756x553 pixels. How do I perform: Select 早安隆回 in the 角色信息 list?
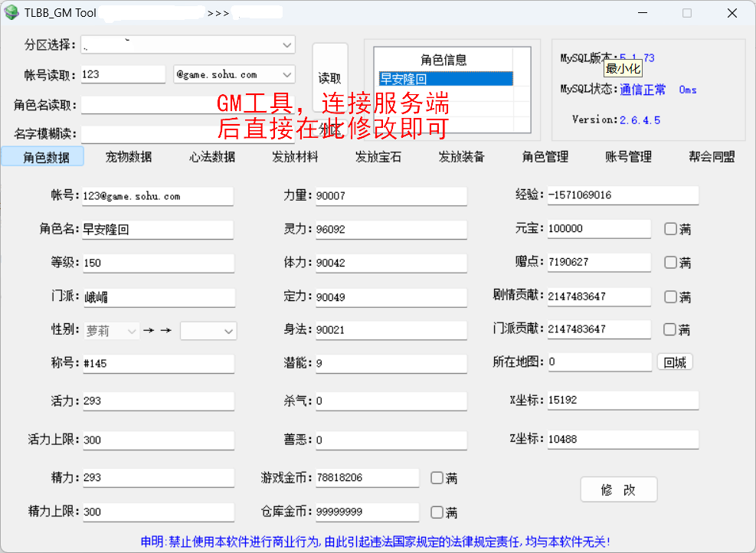coord(444,79)
